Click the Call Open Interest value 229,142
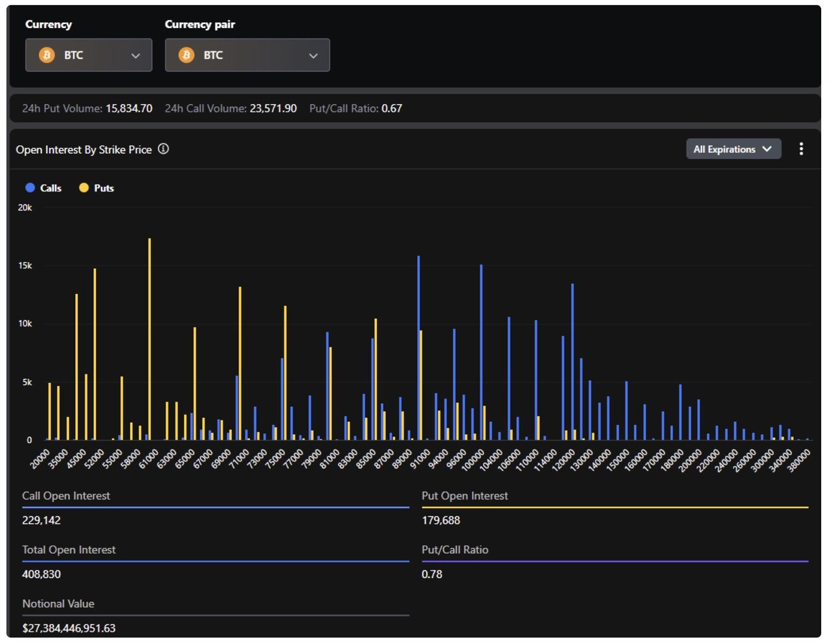This screenshot has height=644, width=829. click(x=41, y=520)
